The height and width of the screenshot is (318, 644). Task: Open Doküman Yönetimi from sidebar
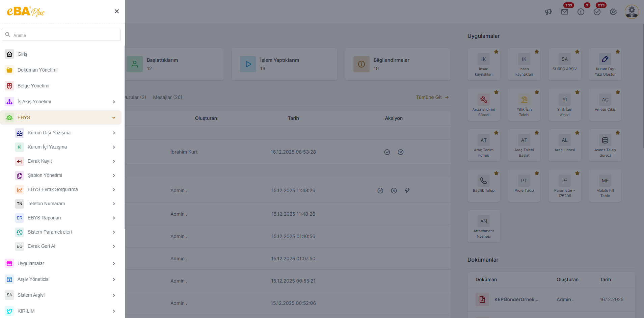37,70
